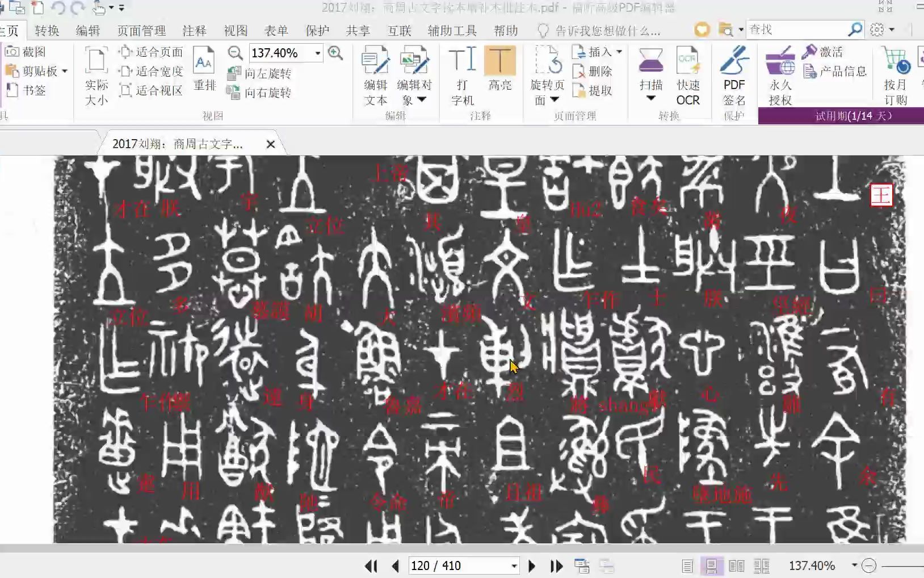
Task: Open the 页面管理 ribbon tab
Action: 141,31
